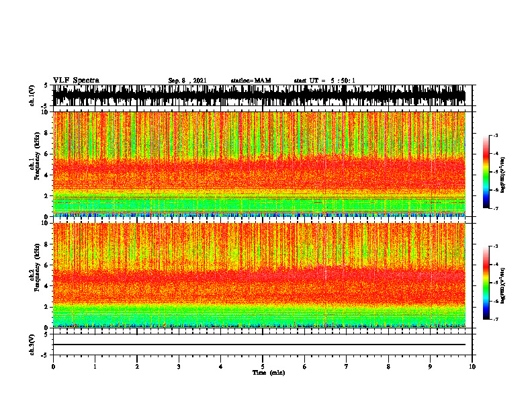The width and height of the screenshot is (532, 411).
Task: Click the '5' volt tick on ch.1(V) axis
Action: tap(46, 85)
